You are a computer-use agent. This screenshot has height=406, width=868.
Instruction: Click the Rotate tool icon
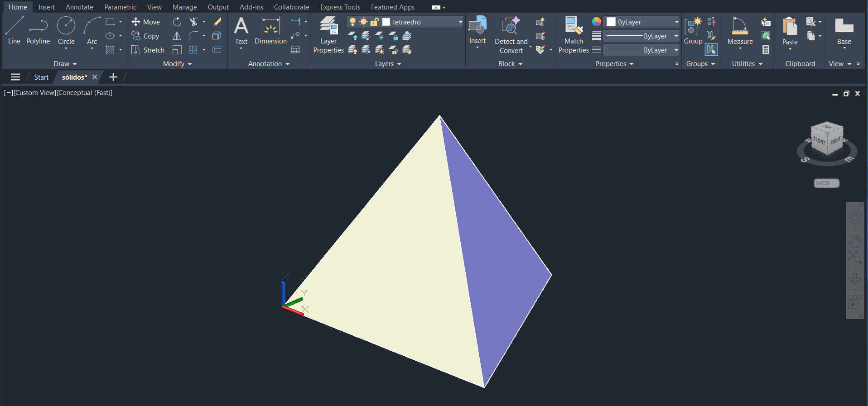point(177,22)
